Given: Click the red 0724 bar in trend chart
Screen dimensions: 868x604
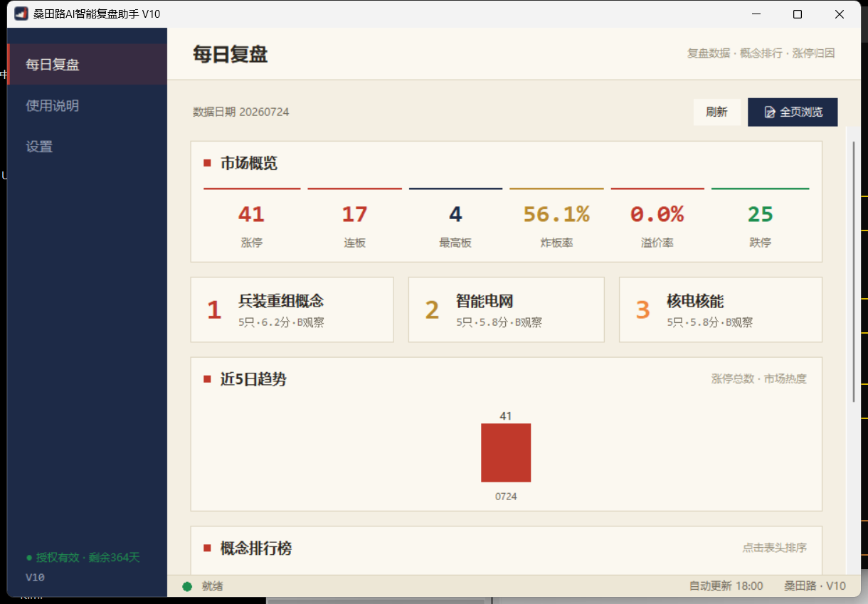Looking at the screenshot, I should 506,452.
